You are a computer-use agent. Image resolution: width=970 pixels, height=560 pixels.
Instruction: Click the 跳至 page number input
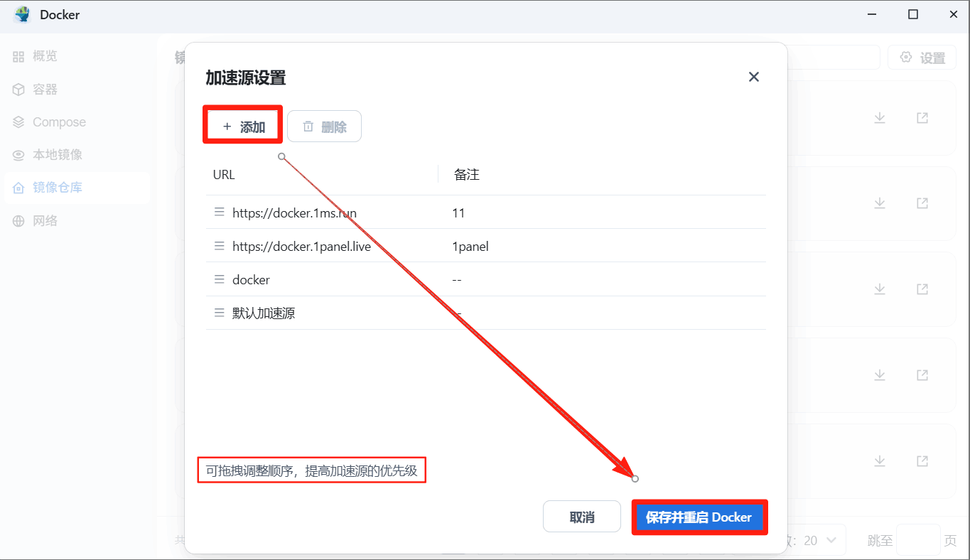pyautogui.click(x=918, y=540)
